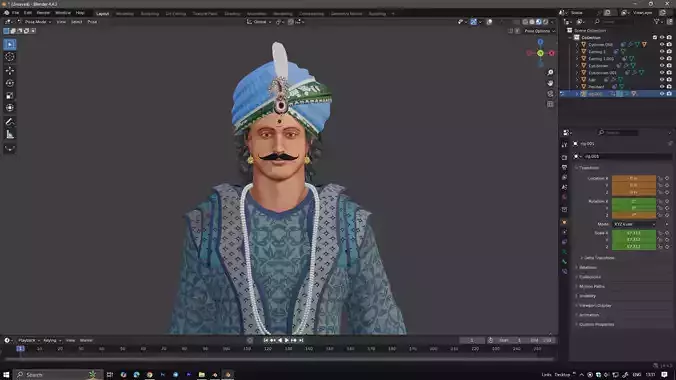Click the viewport pan hand icon
Viewport: 676px width, 380px height.
pos(550,83)
